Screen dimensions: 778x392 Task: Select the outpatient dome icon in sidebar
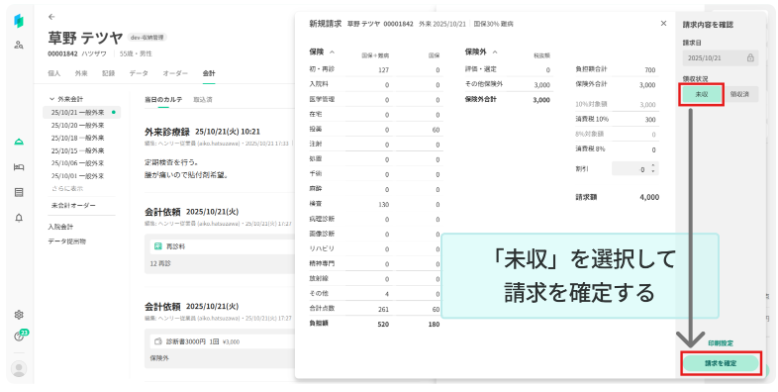[19, 142]
